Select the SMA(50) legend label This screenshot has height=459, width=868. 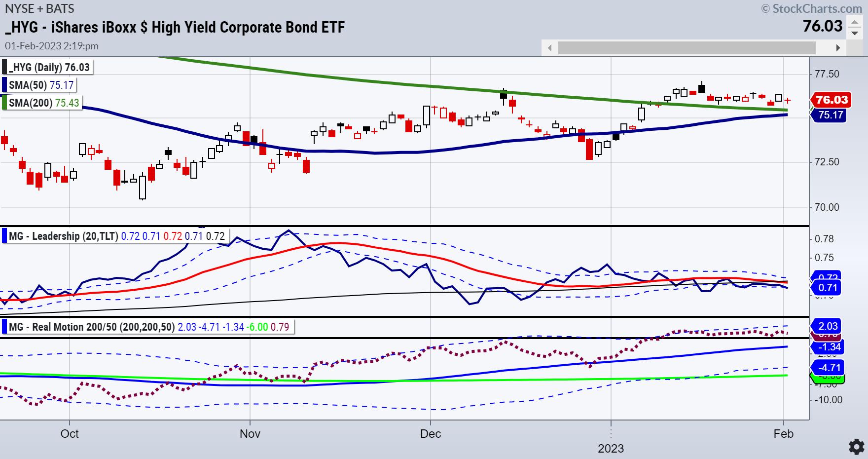pyautogui.click(x=41, y=85)
